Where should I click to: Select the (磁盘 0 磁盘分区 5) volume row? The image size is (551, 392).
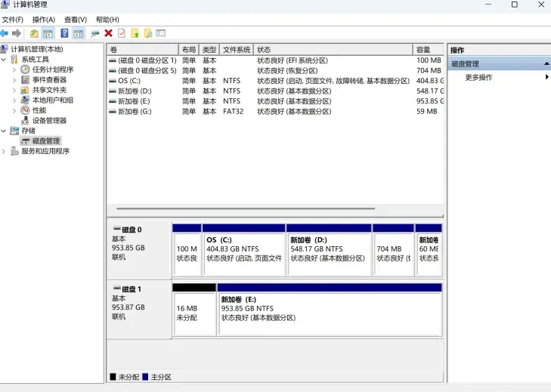click(x=275, y=70)
